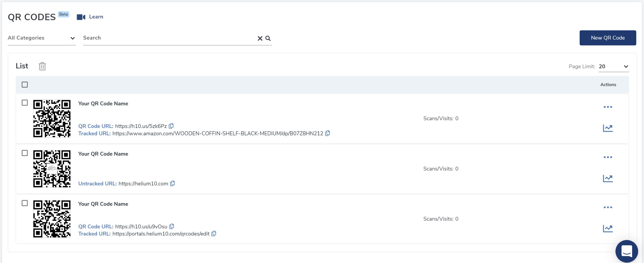This screenshot has height=263, width=644.
Task: Open the chat support bubble
Action: 627,251
